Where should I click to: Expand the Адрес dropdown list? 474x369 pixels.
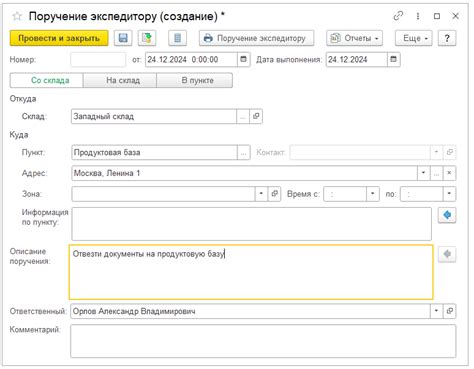click(x=424, y=173)
